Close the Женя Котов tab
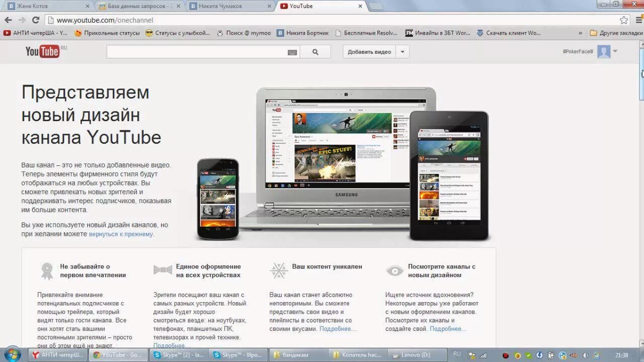644x362 pixels. [88, 6]
